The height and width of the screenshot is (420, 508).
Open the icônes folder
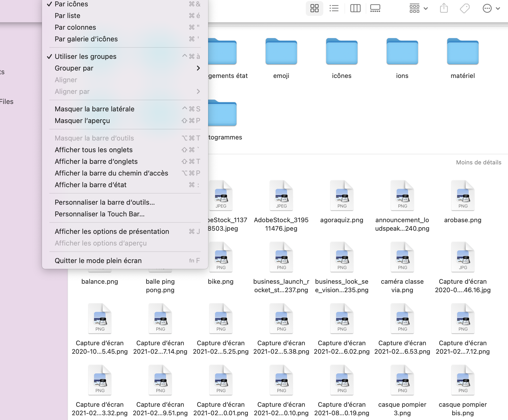click(x=342, y=51)
